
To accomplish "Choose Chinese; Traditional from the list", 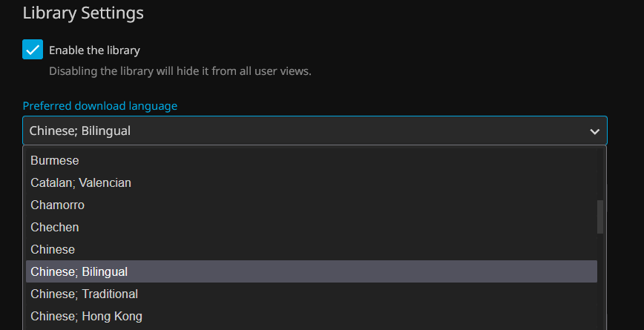I will pyautogui.click(x=84, y=294).
